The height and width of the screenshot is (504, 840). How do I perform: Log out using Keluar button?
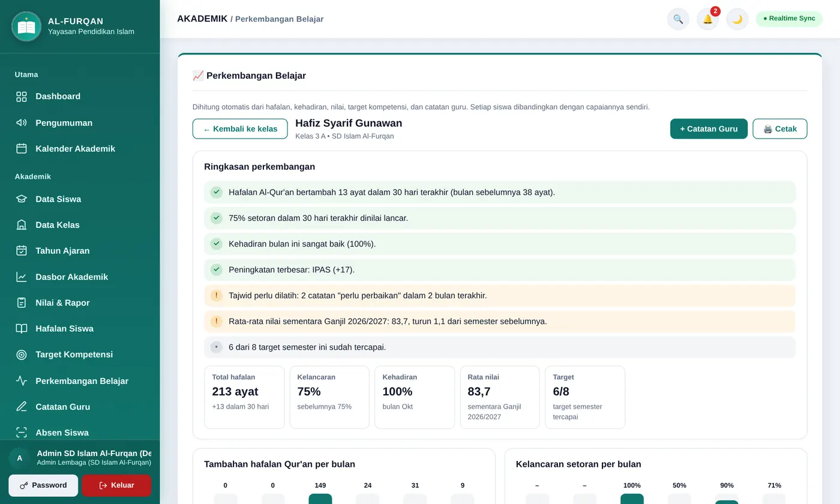[116, 485]
